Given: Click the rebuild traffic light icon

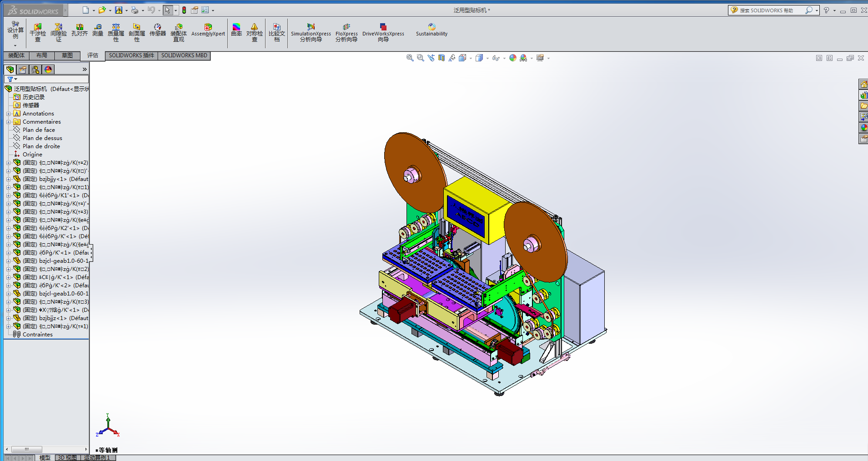Looking at the screenshot, I should pos(184,10).
